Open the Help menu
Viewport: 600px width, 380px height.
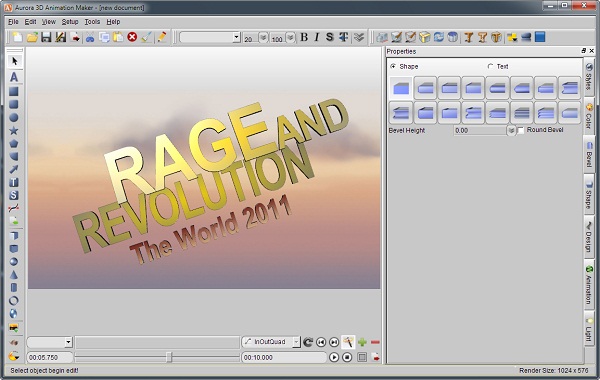click(113, 22)
